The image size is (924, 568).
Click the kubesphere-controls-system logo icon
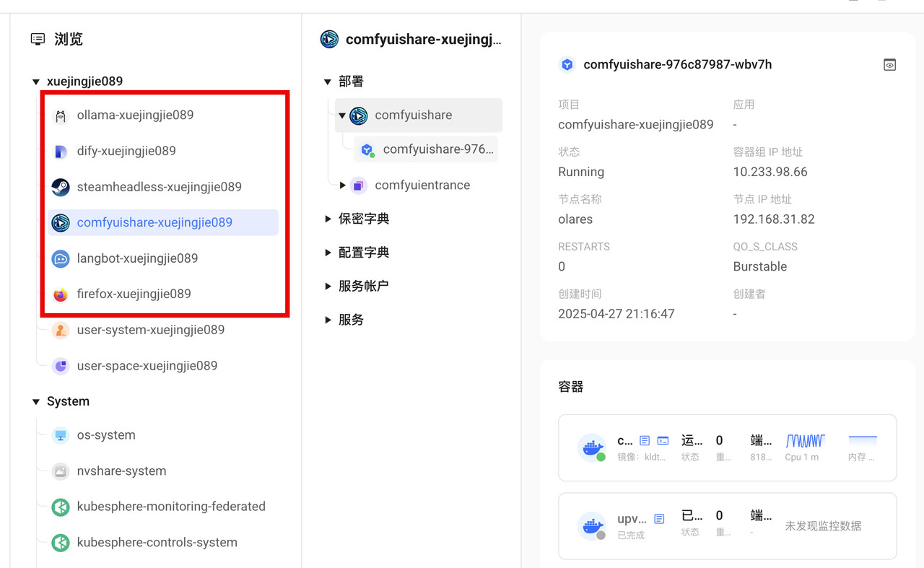click(61, 543)
